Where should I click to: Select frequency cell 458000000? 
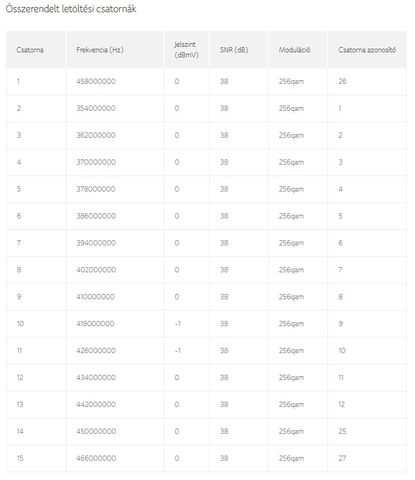pos(96,81)
